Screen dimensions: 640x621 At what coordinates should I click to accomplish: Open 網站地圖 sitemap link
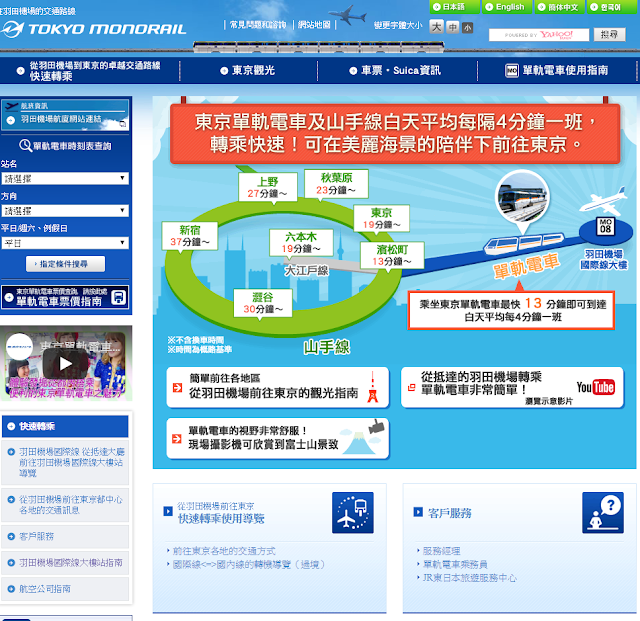314,25
